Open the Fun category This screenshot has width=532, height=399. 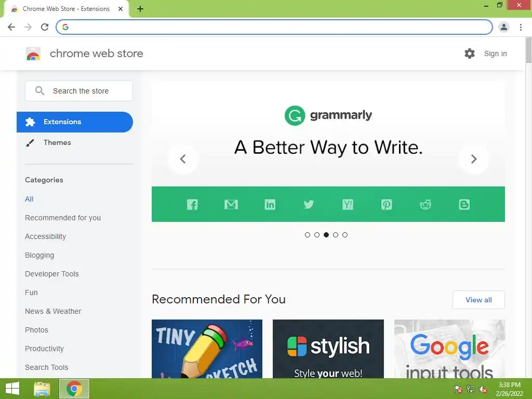[31, 292]
